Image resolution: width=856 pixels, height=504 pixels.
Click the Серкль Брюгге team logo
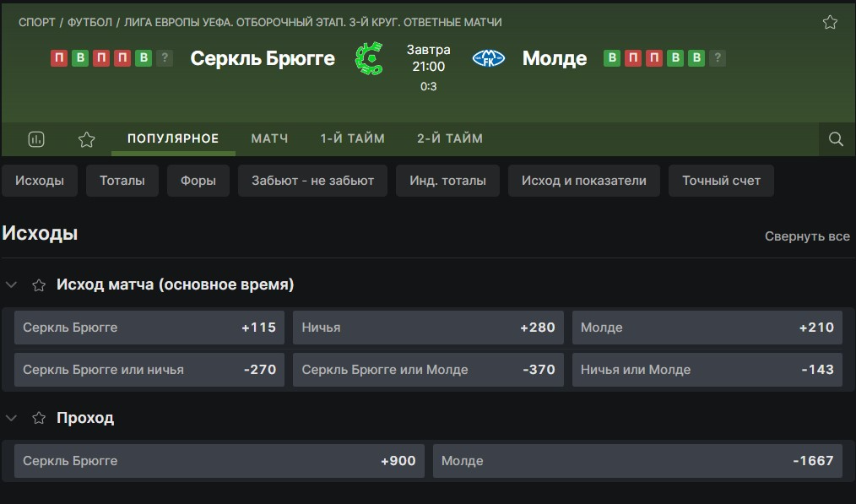[368, 58]
